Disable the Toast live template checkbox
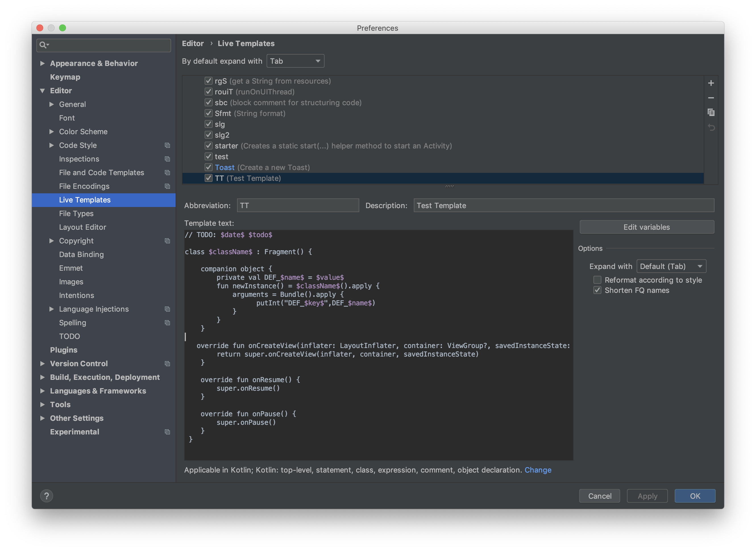The height and width of the screenshot is (551, 756). 208,167
